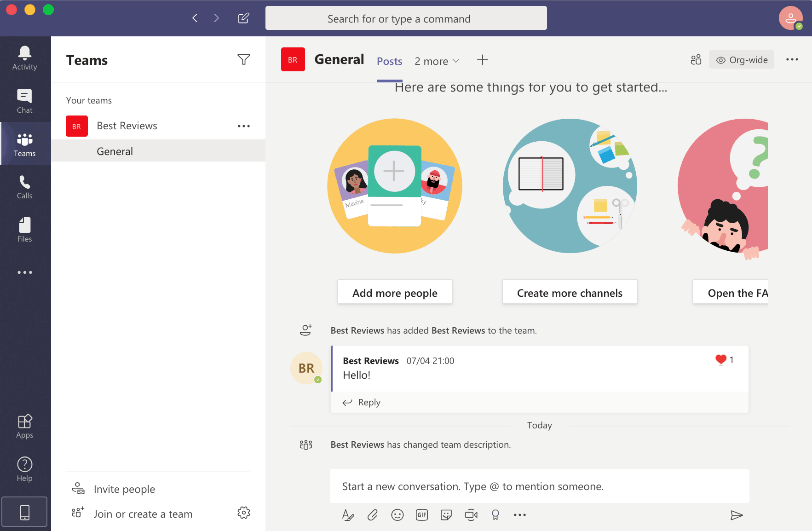This screenshot has width=812, height=531.
Task: Send a Praise badge
Action: click(495, 515)
